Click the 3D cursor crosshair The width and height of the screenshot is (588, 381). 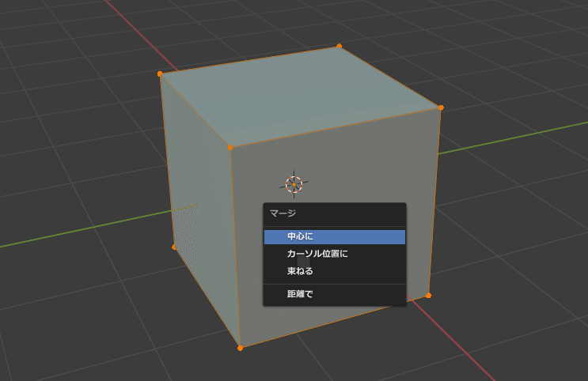pyautogui.click(x=294, y=184)
